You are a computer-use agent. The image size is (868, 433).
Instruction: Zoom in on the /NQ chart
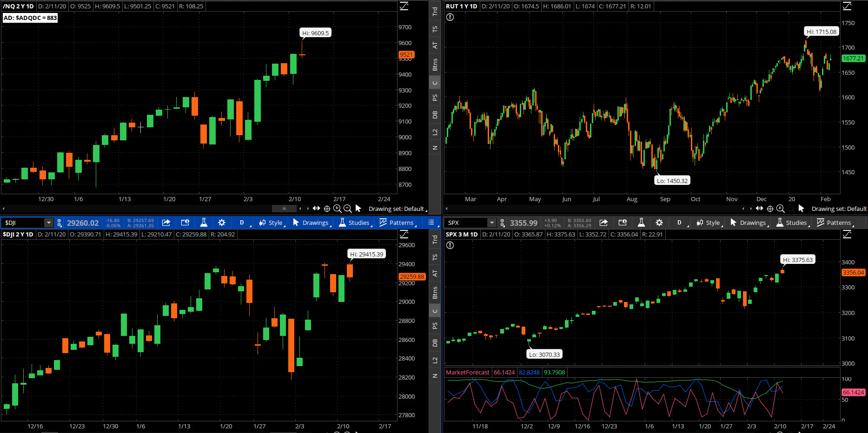(x=338, y=209)
